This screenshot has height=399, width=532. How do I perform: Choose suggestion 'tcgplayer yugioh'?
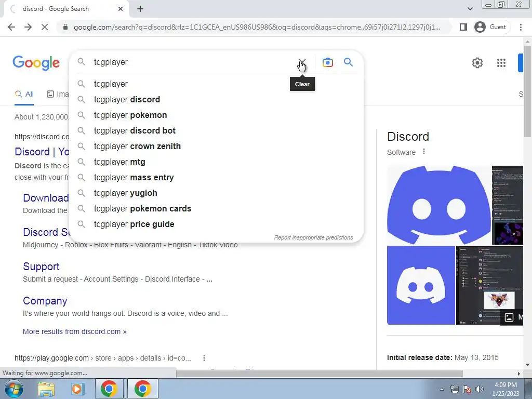coord(216,193)
